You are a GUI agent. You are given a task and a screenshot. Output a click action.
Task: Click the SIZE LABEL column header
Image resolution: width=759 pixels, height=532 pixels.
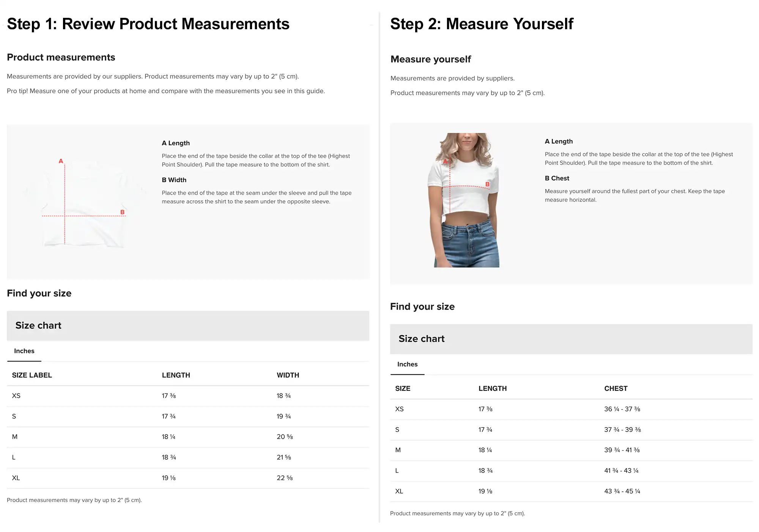pos(32,375)
